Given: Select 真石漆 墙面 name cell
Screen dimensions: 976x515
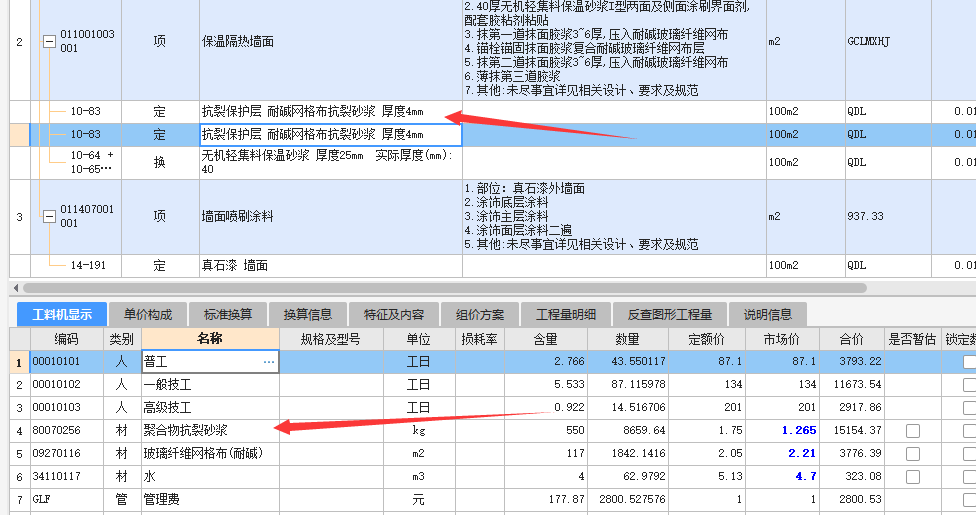Looking at the screenshot, I should pos(331,266).
